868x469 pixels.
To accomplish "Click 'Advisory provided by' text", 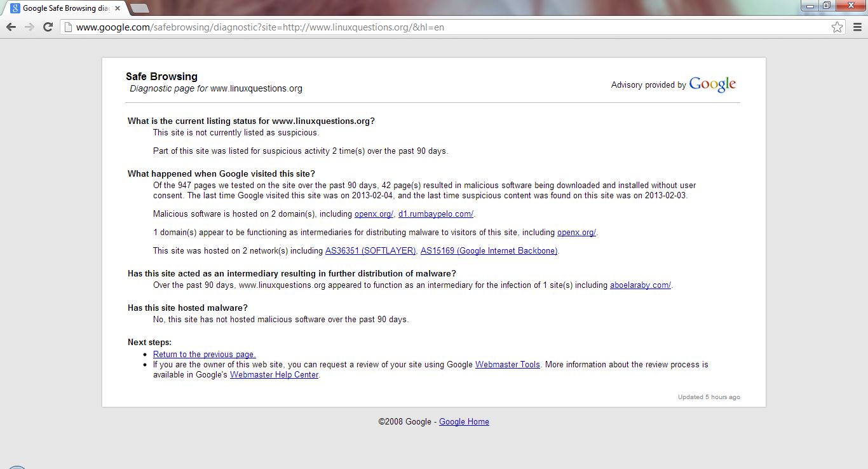I will (x=648, y=85).
